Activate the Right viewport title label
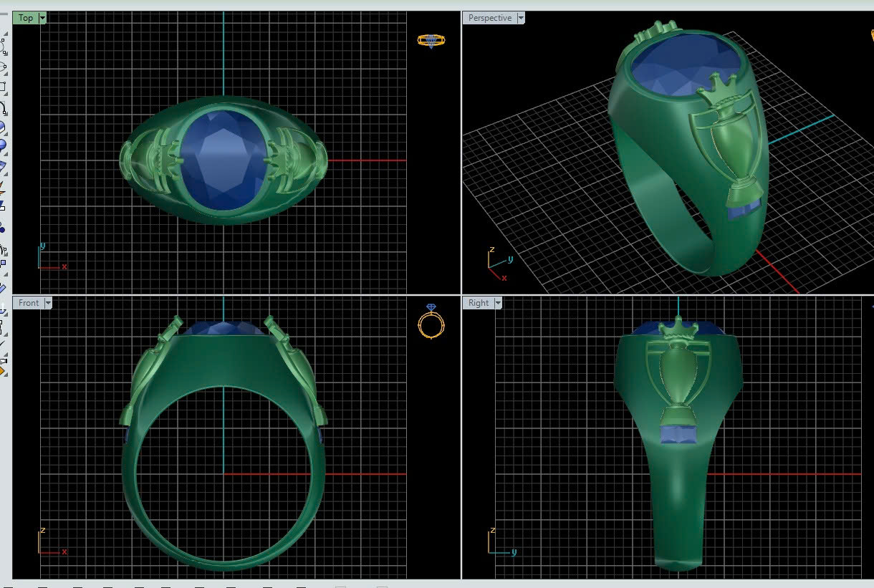874x588 pixels. coord(479,303)
